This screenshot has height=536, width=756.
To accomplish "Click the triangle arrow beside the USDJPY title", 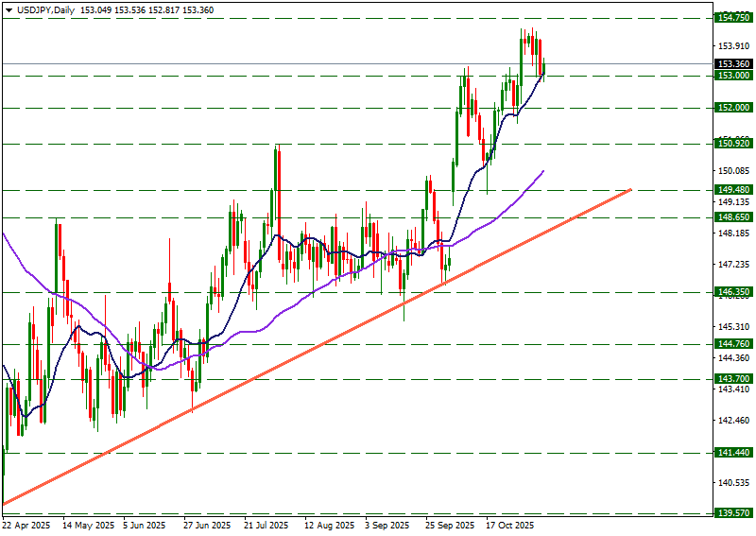I will click(x=9, y=9).
